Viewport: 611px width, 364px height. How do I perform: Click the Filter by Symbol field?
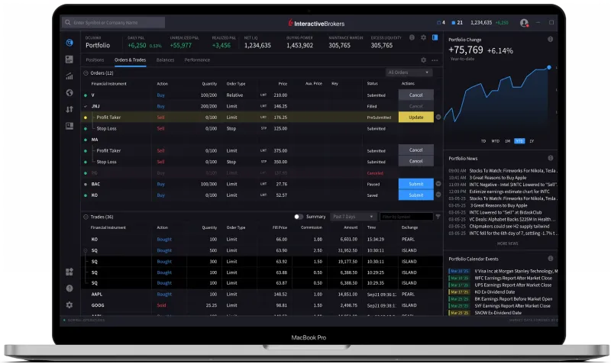pos(406,217)
